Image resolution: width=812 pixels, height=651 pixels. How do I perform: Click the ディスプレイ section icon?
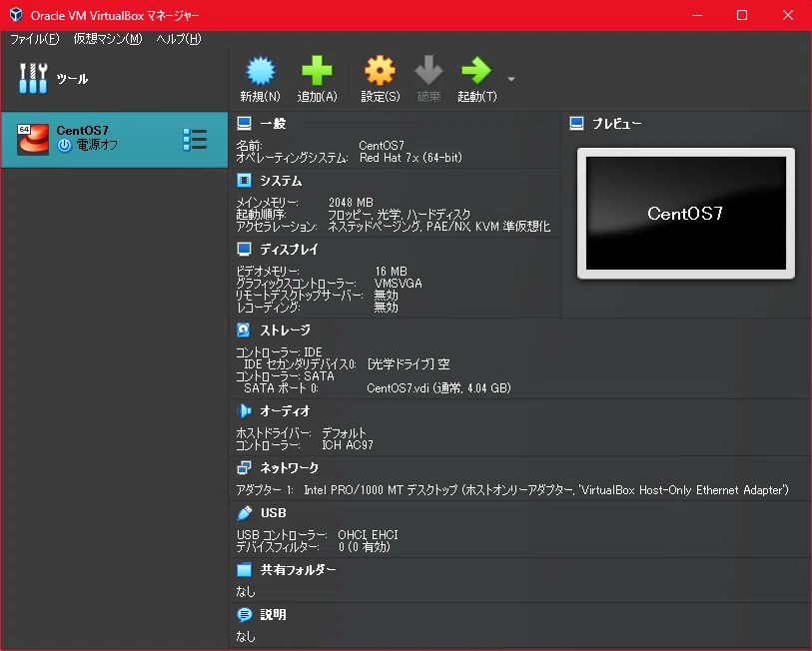pos(244,249)
